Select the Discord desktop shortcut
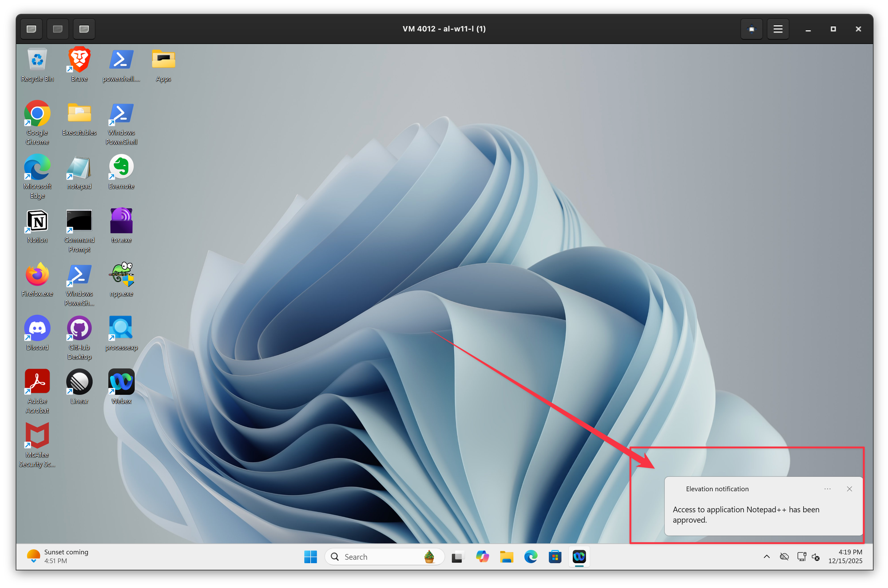 coord(37,329)
